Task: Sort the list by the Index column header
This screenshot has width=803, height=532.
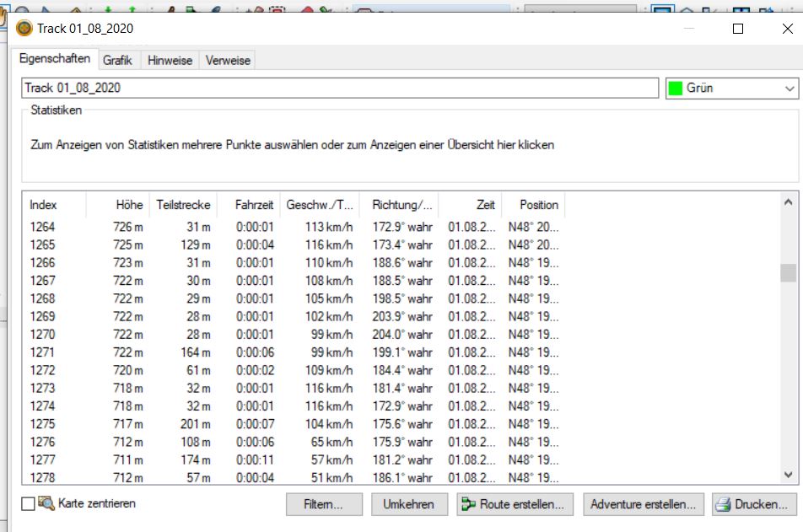Action: (44, 205)
